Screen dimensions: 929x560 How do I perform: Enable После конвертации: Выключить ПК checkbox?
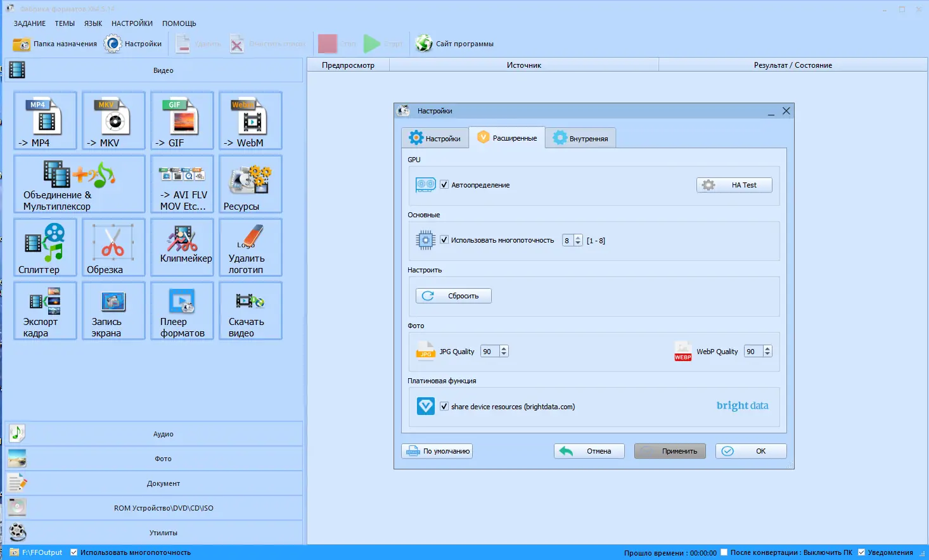pos(724,552)
